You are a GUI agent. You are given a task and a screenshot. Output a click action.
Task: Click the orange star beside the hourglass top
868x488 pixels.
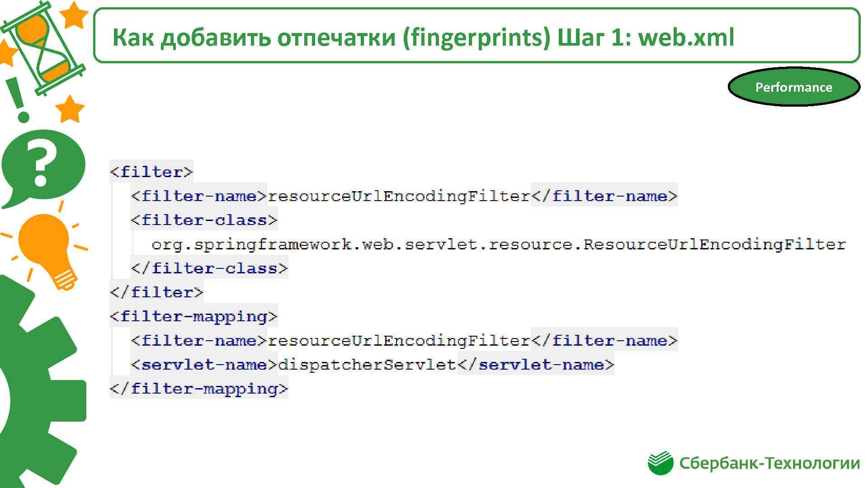coord(75,15)
